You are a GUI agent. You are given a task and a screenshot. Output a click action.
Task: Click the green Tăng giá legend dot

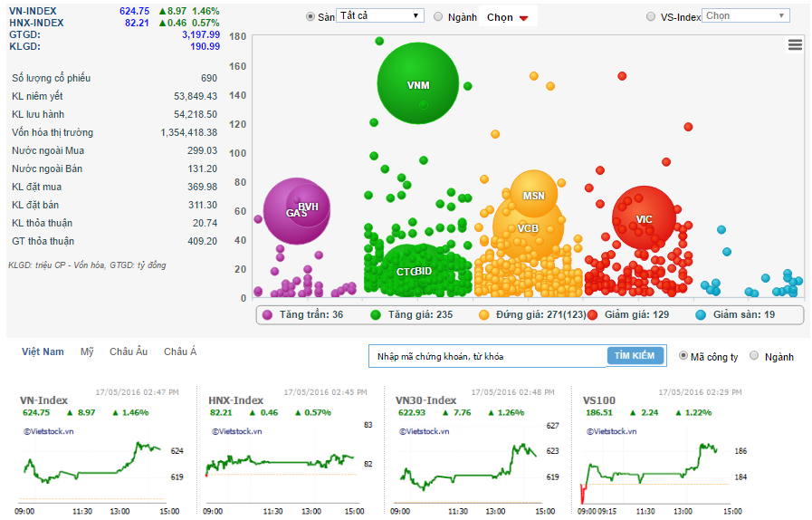pos(376,314)
